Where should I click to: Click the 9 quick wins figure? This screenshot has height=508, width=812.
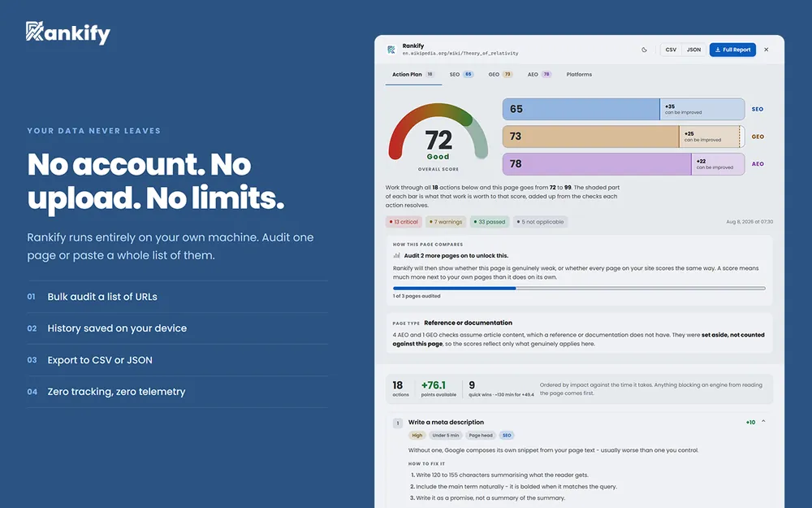point(501,389)
